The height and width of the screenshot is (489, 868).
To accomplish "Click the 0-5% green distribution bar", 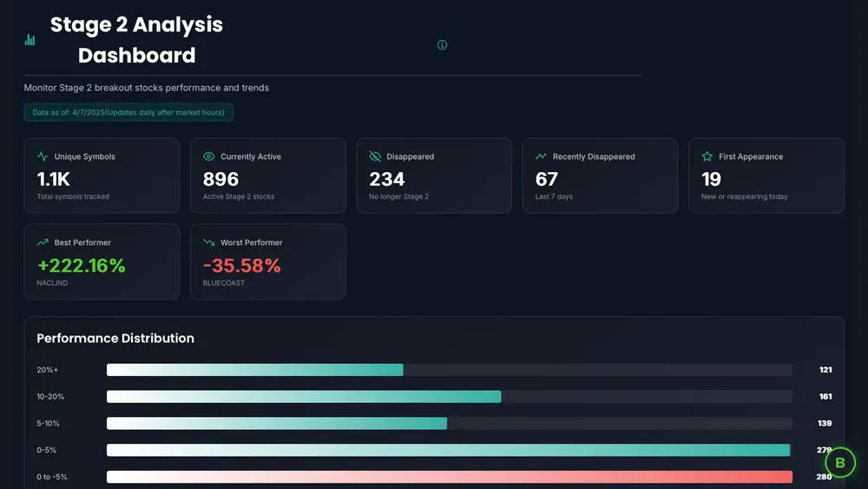I will (x=449, y=450).
